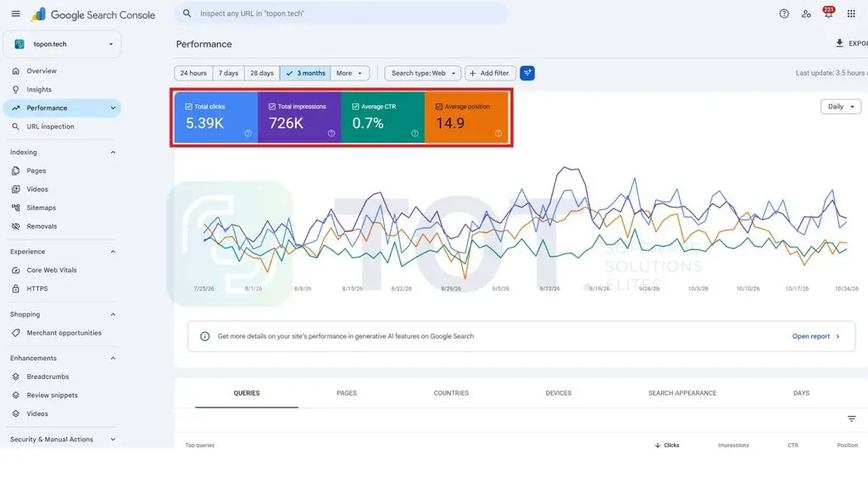Switch to the Days tab
Image resolution: width=868 pixels, height=488 pixels.
pos(801,393)
